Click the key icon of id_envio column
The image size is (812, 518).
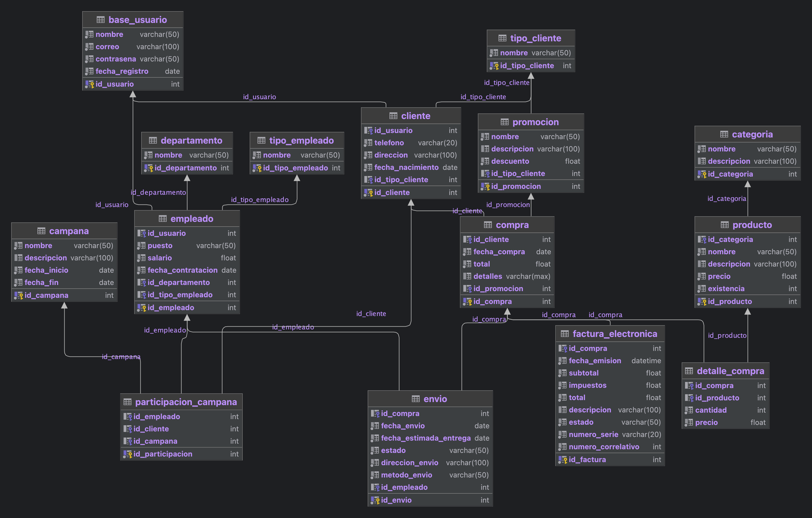(x=375, y=500)
